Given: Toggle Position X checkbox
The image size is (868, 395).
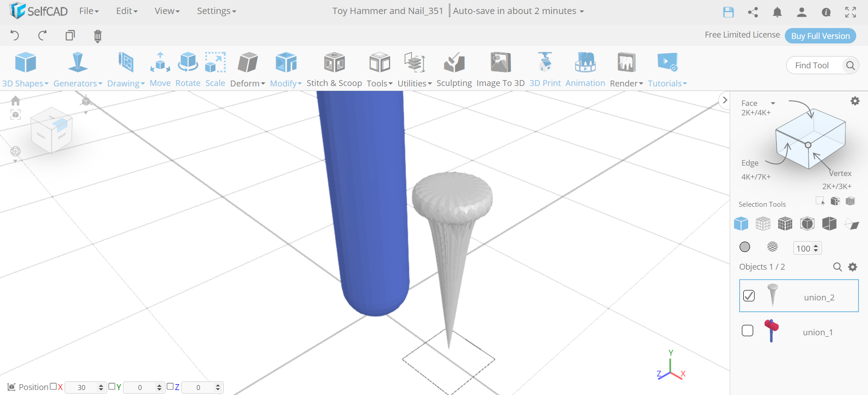Looking at the screenshot, I should (x=53, y=386).
